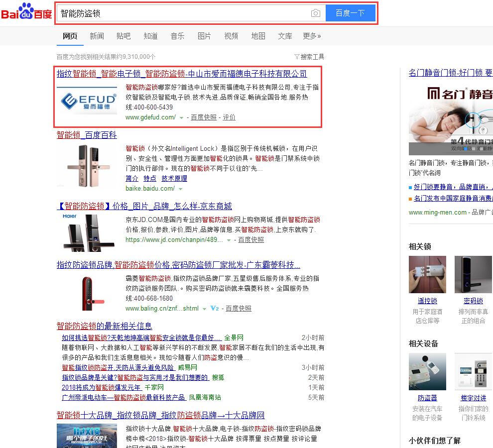The height and width of the screenshot is (448, 493).
Task: Click the 遥控锁 related lock image
Action: (427, 275)
